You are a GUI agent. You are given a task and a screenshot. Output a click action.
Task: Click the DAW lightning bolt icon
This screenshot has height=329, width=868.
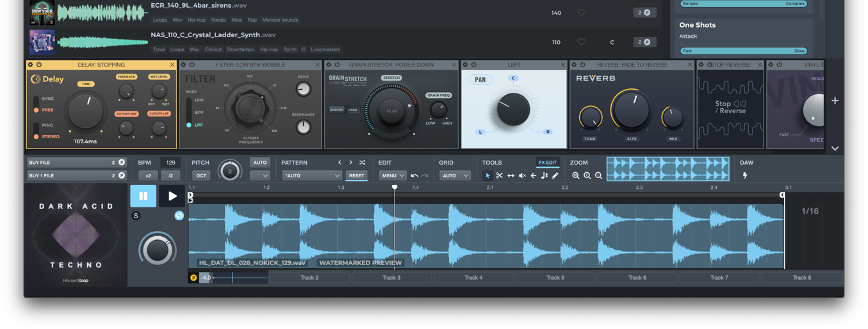pos(745,175)
